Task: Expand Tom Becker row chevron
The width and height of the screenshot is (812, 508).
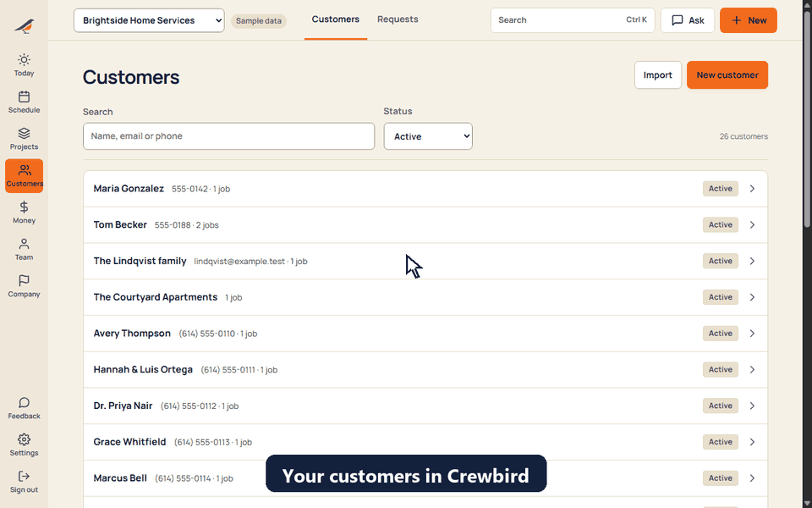Action: (752, 225)
